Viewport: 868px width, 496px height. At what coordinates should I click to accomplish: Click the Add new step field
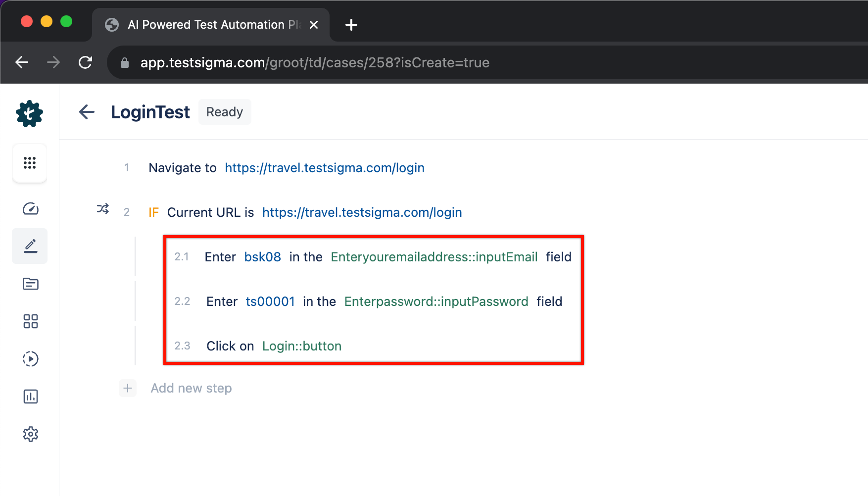[x=191, y=388]
